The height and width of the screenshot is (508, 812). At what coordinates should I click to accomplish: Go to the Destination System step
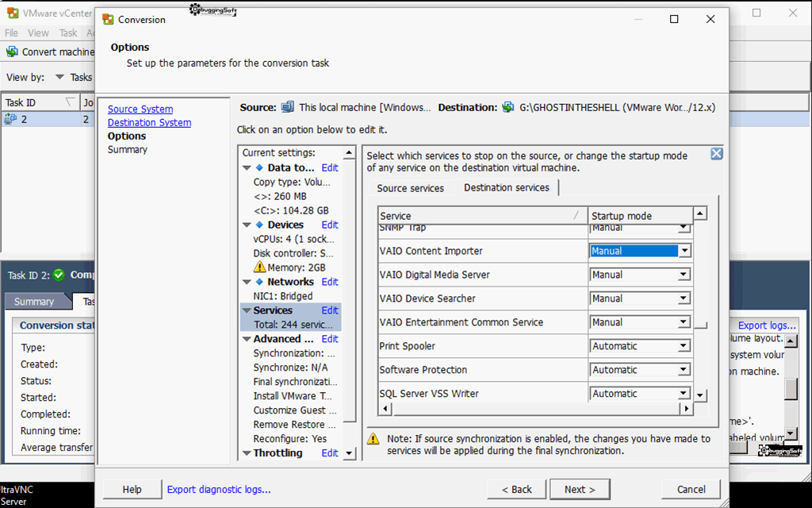point(149,123)
